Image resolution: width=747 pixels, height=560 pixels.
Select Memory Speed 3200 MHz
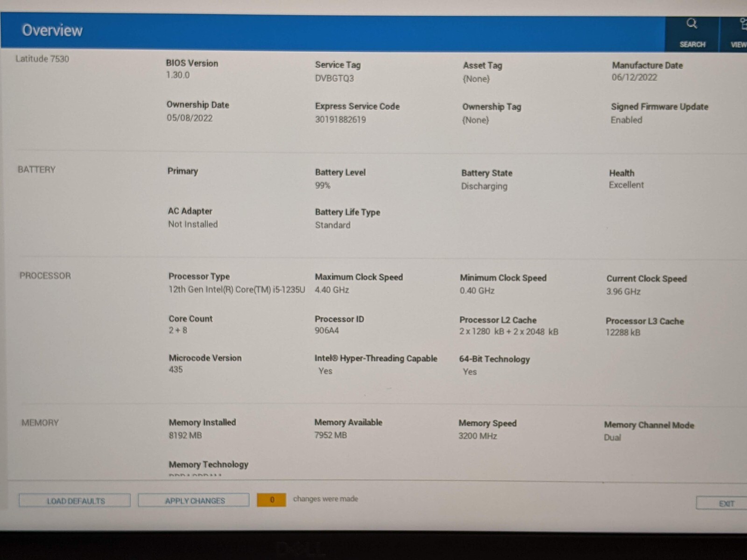[478, 436]
